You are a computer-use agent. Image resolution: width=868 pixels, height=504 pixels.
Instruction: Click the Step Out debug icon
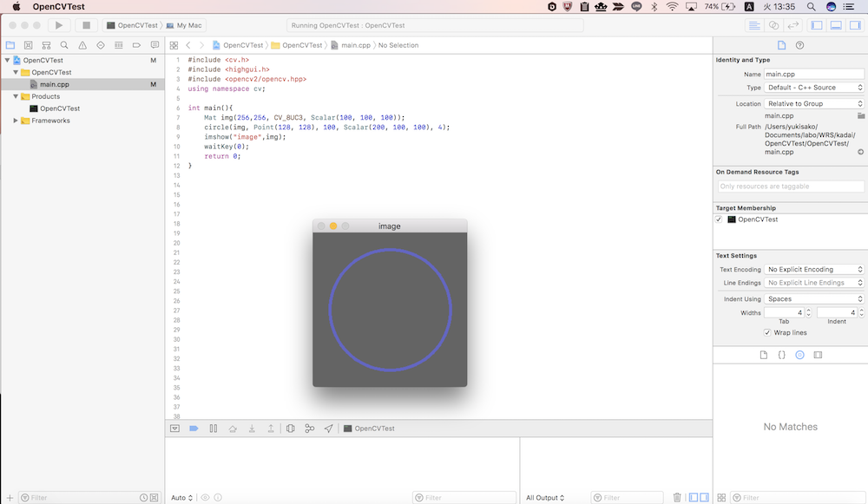coord(271,429)
